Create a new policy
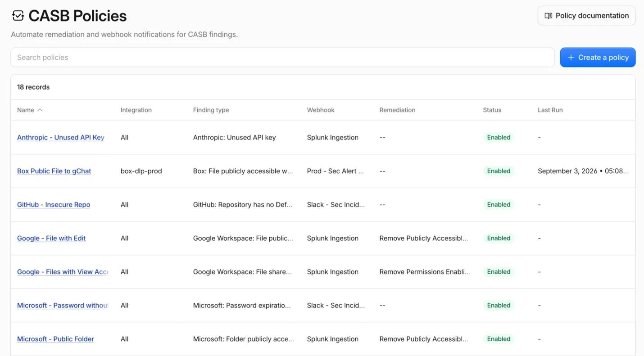 coord(598,58)
